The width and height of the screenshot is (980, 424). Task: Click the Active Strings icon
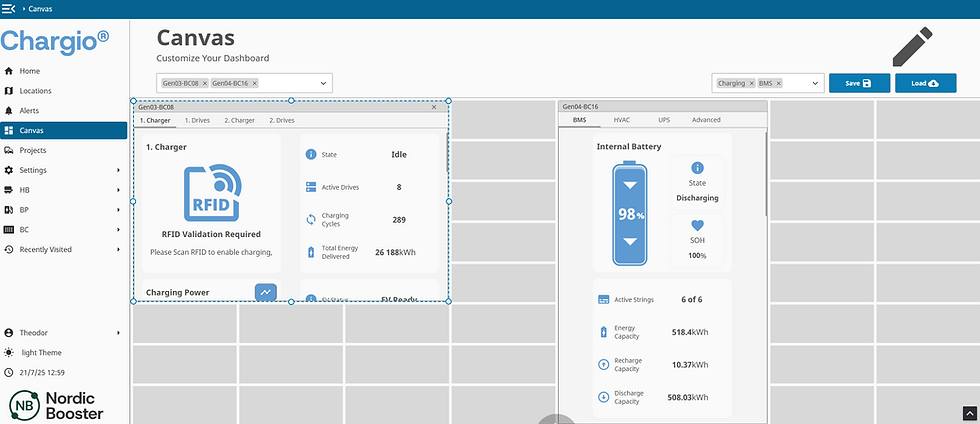(x=604, y=300)
